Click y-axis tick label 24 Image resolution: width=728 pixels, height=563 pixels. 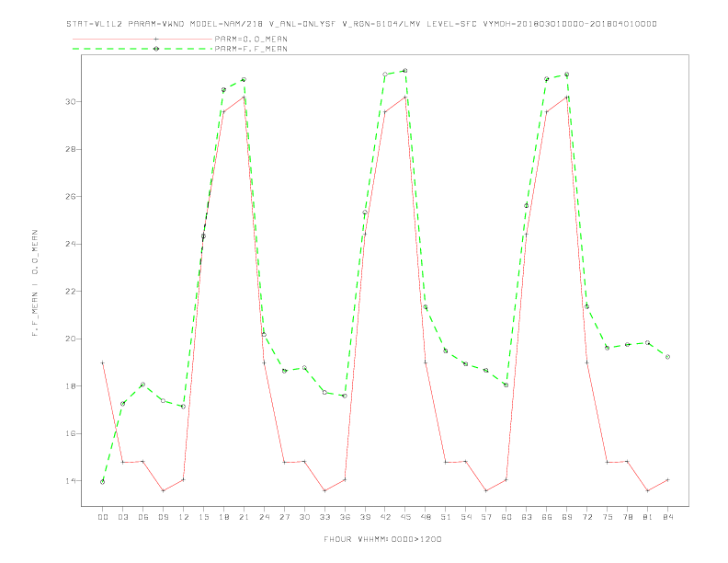tap(71, 244)
